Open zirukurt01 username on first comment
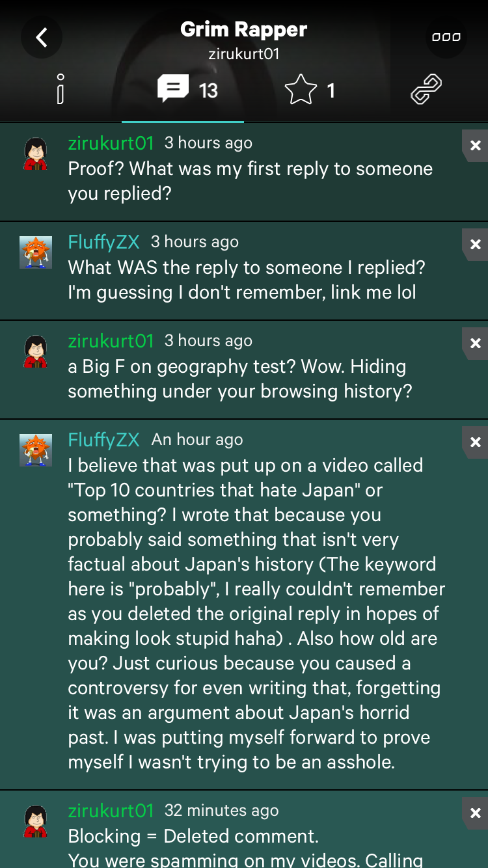Viewport: 488px width, 868px height. click(x=111, y=143)
